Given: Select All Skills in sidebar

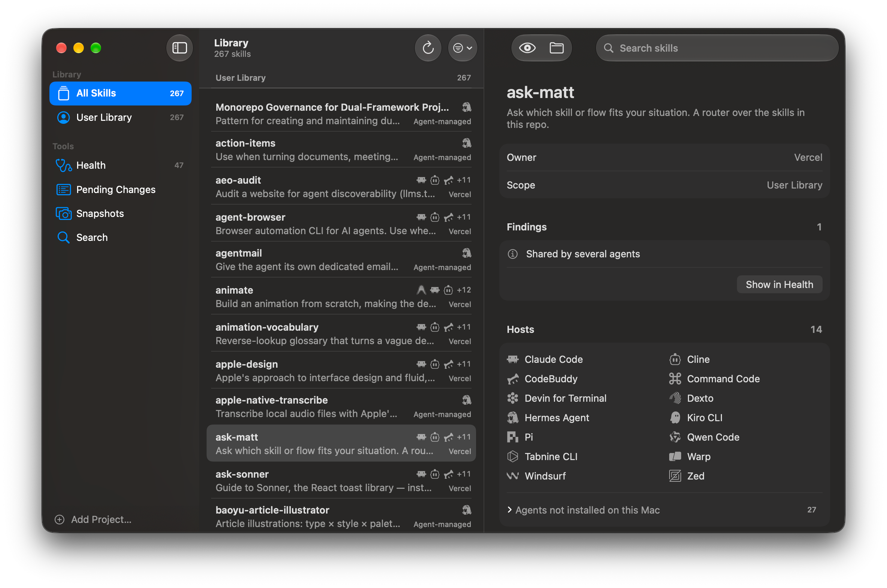Looking at the screenshot, I should [x=121, y=94].
